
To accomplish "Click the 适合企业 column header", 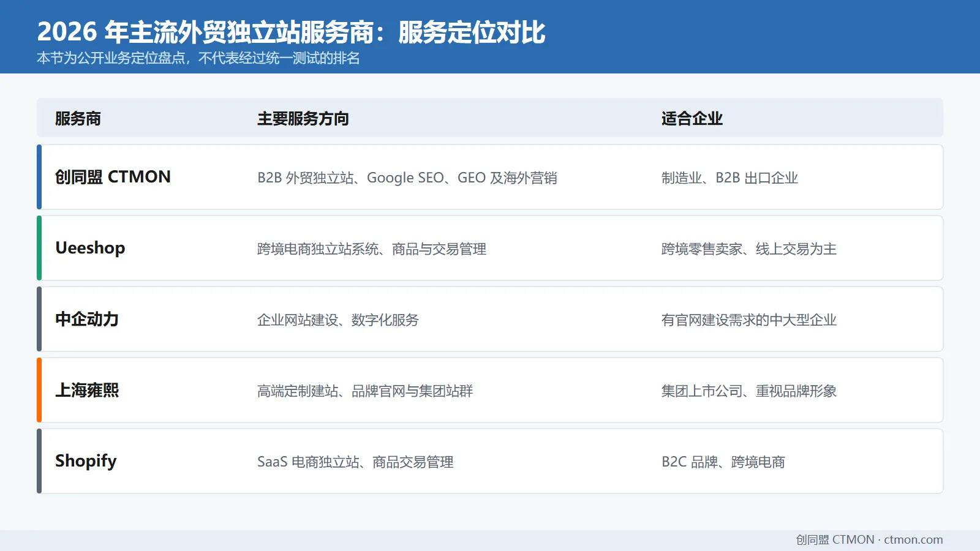I will coord(692,118).
